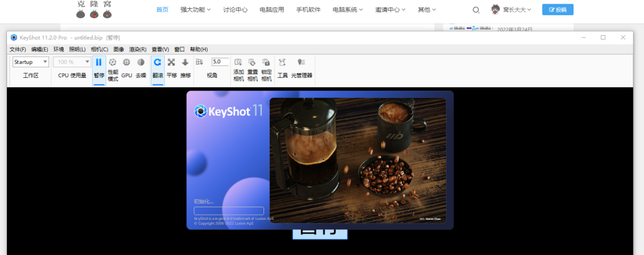The image size is (644, 255).
Task: Open the 查看(V) menu
Action: [160, 49]
